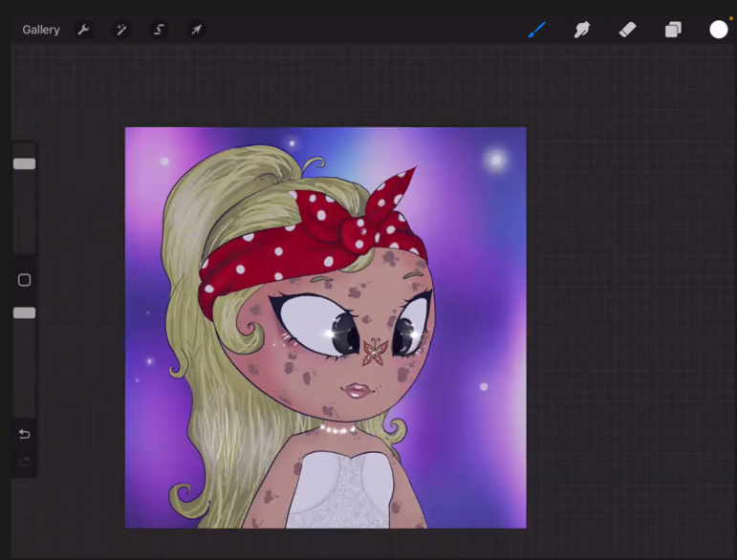Open the white active color picker
Screen dimensions: 737x560
coord(718,30)
